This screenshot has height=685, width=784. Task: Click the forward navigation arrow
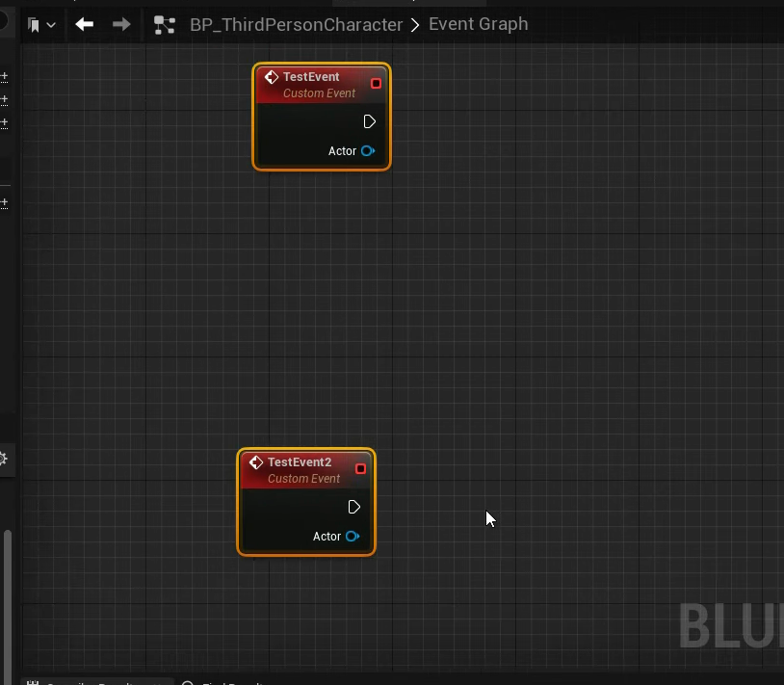(121, 24)
